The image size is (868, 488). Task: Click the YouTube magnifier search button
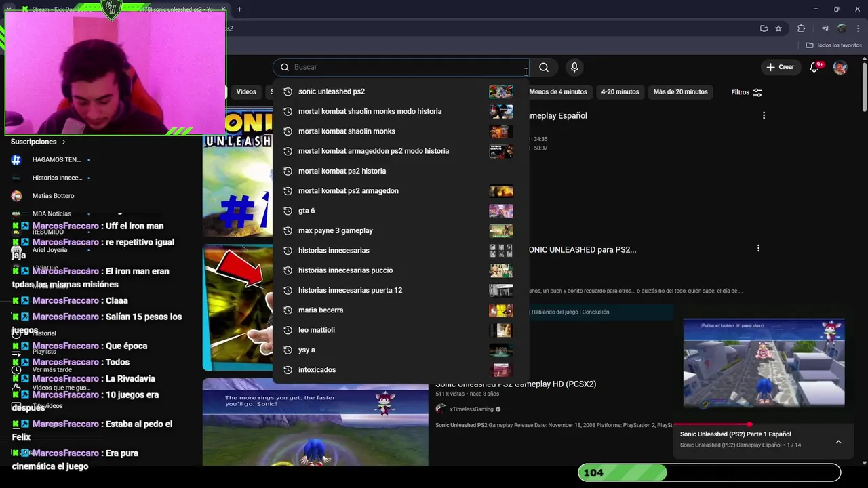point(544,67)
